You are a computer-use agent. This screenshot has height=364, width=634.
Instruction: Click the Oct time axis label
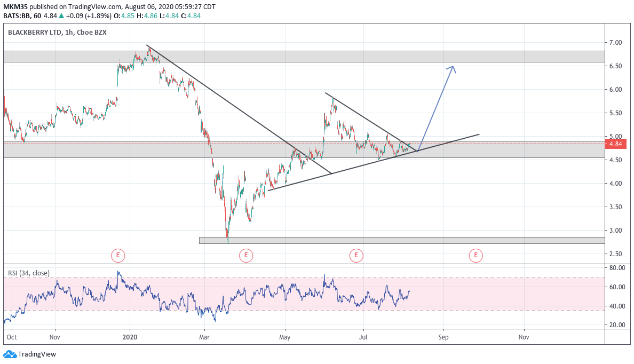pos(12,337)
